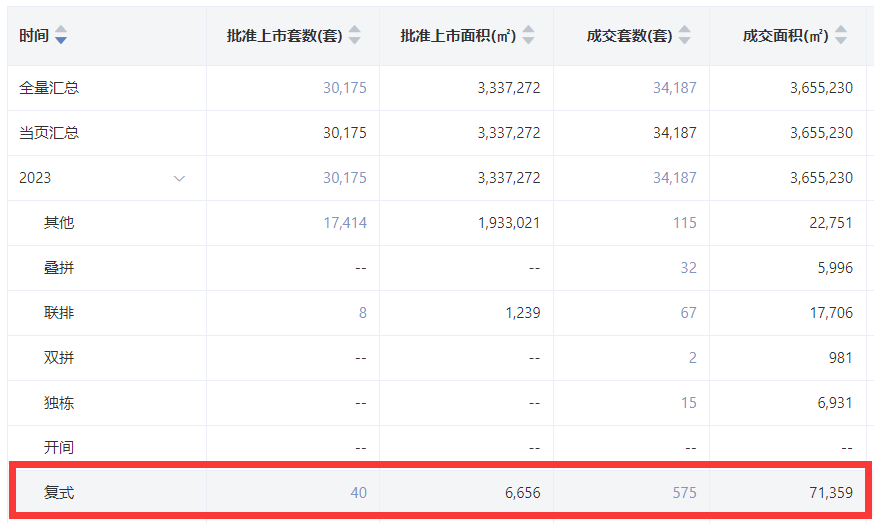The width and height of the screenshot is (874, 523).
Task: Click the 时间 column header
Action: (34, 36)
